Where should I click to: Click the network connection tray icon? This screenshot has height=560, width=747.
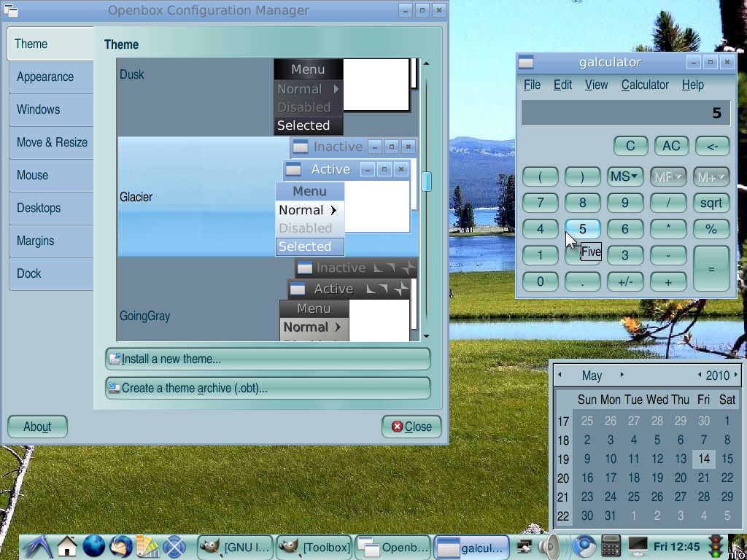click(x=525, y=547)
